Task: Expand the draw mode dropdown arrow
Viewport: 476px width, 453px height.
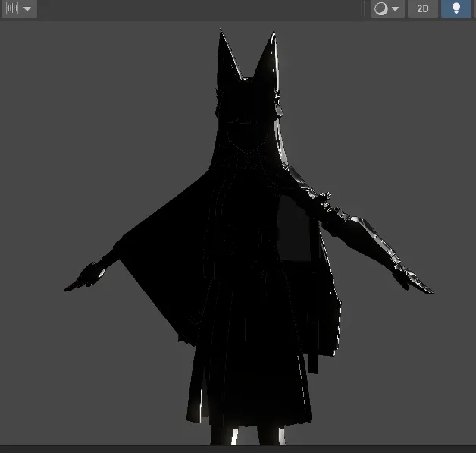Action: (395, 9)
